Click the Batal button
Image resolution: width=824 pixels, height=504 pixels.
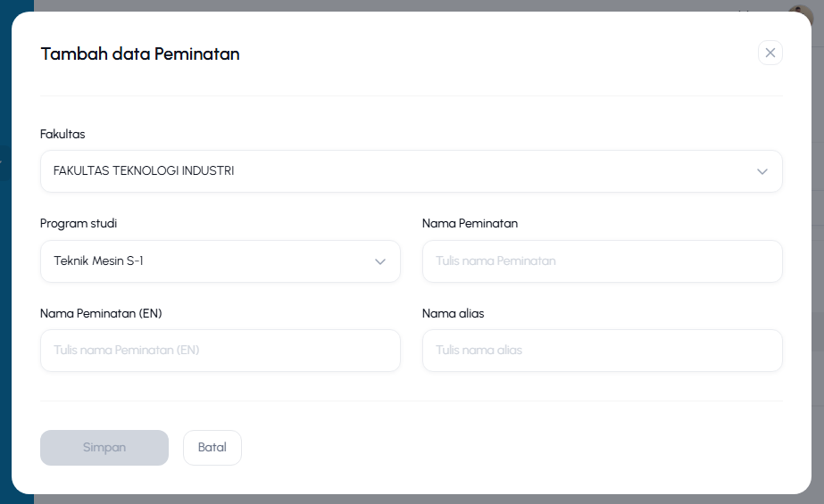click(212, 448)
